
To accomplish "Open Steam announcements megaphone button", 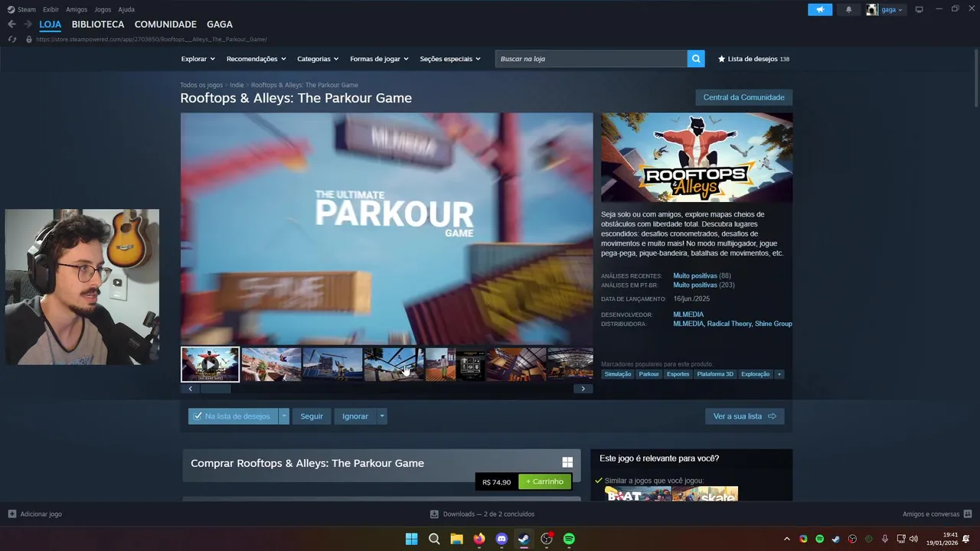I will coord(819,9).
